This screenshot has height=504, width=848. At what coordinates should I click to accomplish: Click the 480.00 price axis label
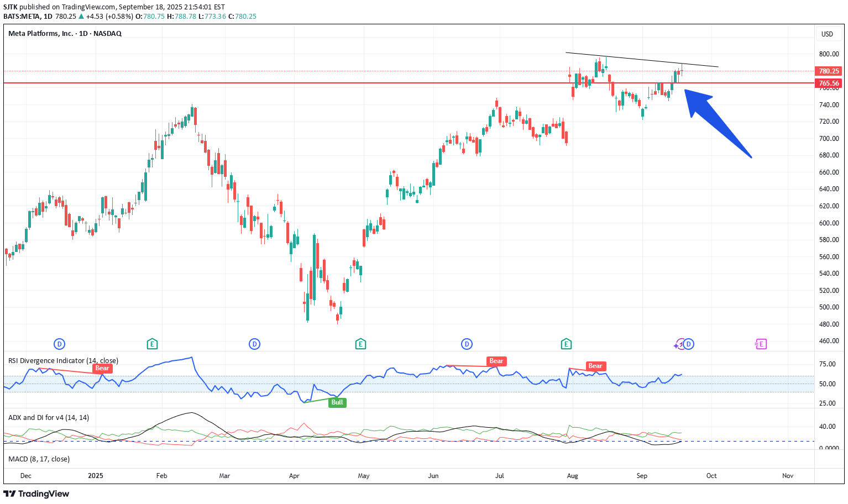pos(829,324)
